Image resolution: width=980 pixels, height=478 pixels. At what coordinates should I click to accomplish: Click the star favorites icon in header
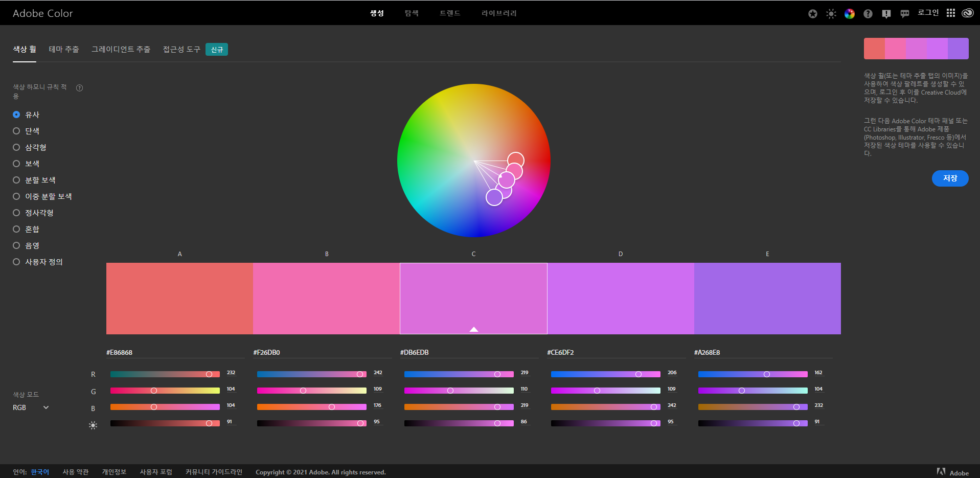[x=813, y=14]
